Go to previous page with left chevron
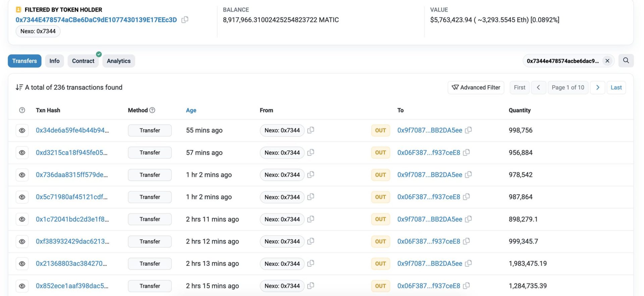The height and width of the screenshot is (296, 644). [x=538, y=87]
